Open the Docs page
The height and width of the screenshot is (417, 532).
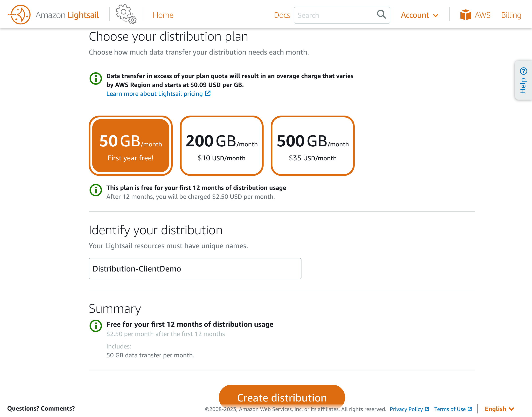(x=282, y=15)
